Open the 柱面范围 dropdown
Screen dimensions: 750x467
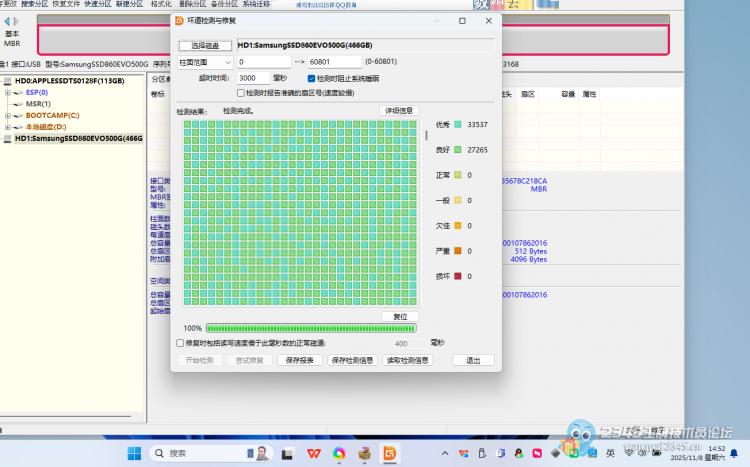[206, 62]
